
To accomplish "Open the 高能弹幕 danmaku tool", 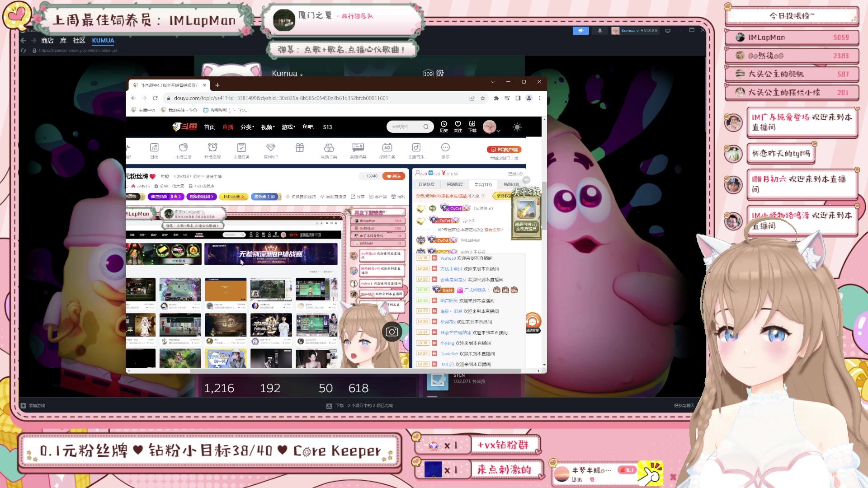I will 358,150.
